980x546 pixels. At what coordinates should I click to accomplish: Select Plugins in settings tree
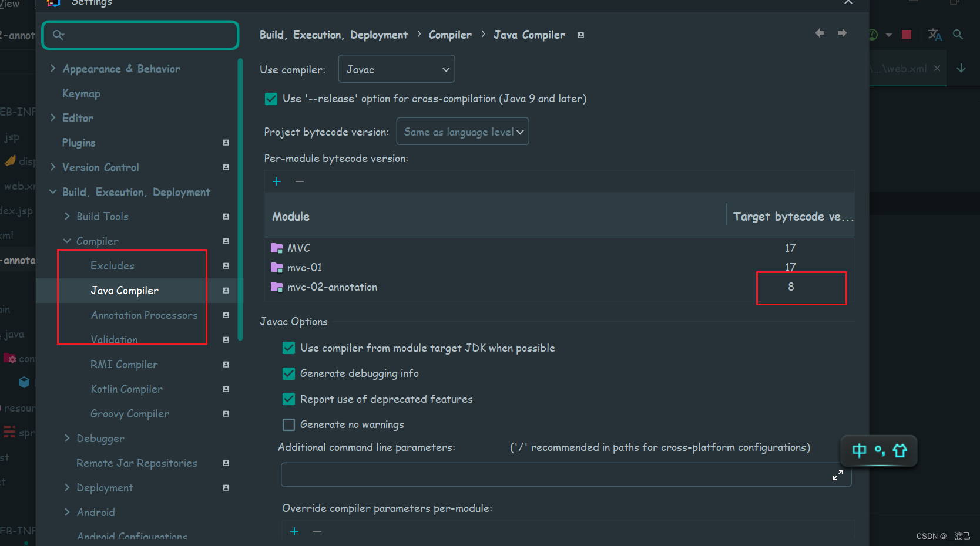(79, 143)
